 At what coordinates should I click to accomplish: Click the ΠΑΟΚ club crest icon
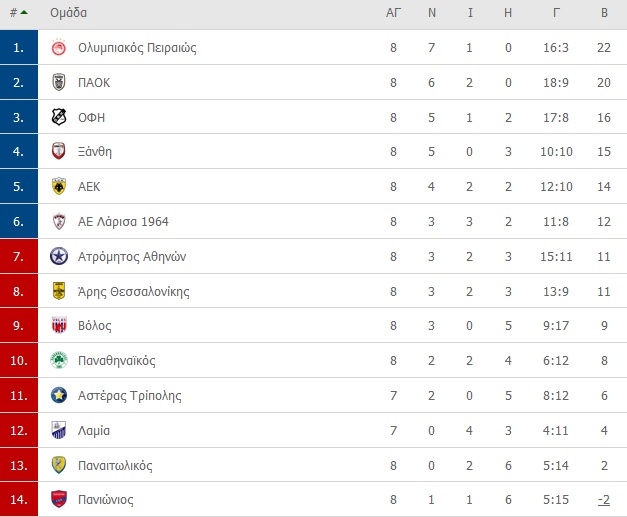(59, 82)
